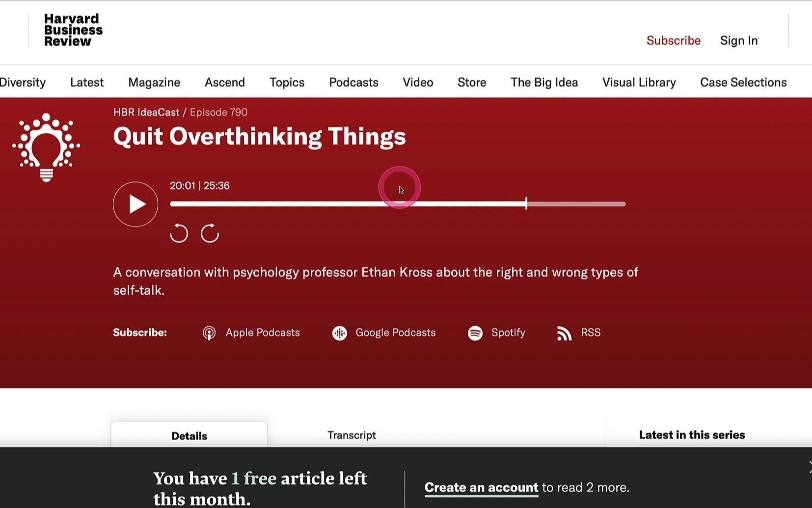
Task: Open the Subscribe link in header
Action: (673, 40)
